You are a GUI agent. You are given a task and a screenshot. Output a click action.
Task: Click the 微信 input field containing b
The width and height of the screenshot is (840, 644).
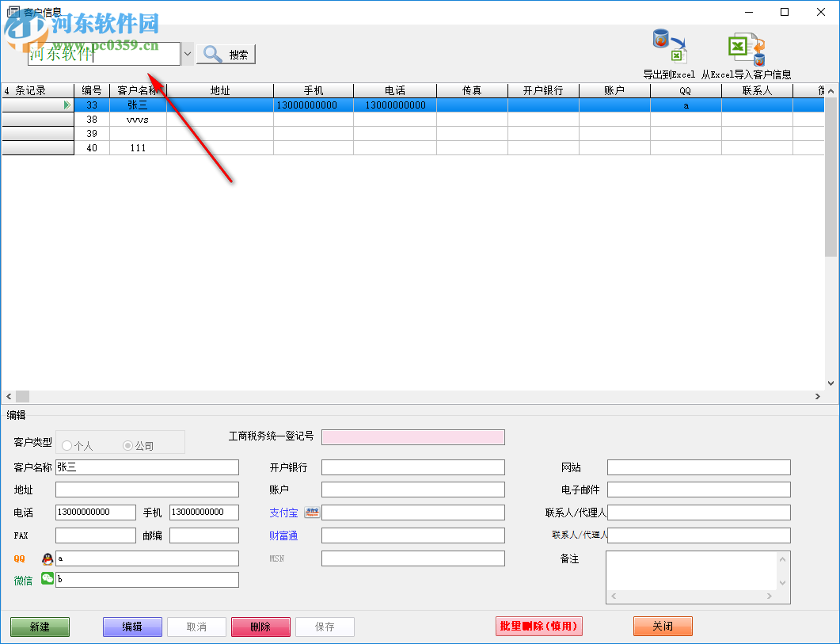pyautogui.click(x=147, y=580)
